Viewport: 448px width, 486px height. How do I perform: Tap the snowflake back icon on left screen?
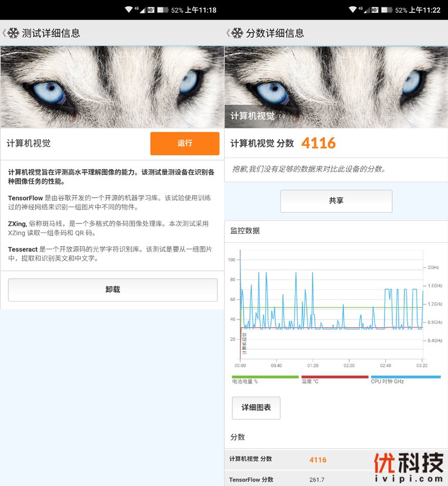click(13, 33)
